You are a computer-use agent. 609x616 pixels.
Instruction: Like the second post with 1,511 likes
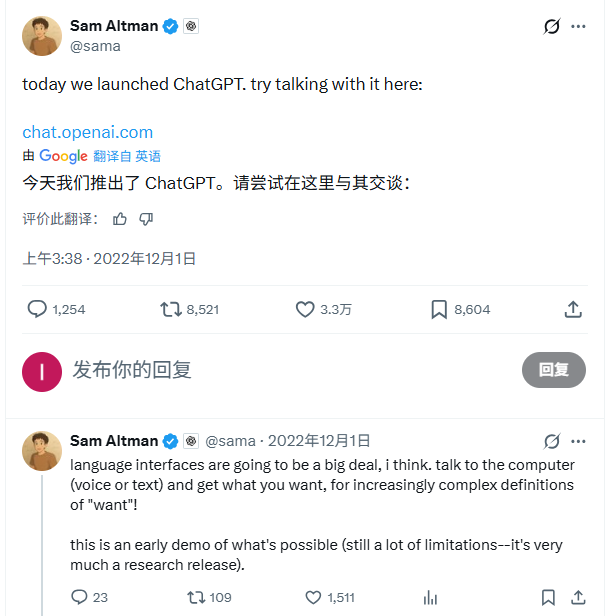(x=311, y=597)
